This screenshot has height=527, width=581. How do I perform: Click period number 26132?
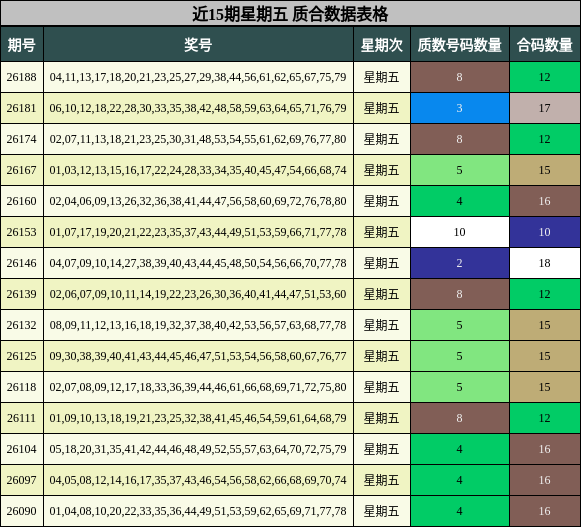[21, 325]
